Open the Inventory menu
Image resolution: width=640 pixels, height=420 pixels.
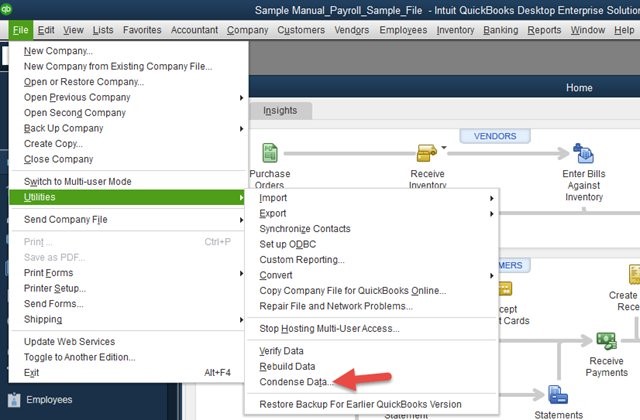coord(455,30)
